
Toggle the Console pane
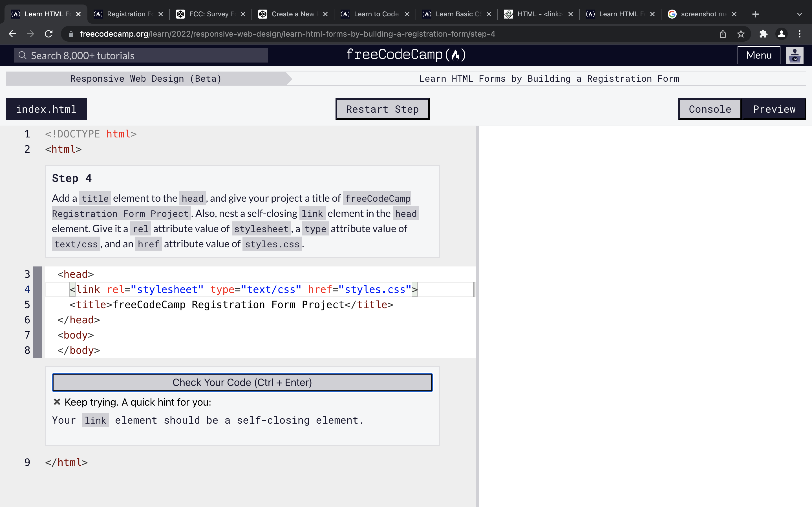tap(710, 109)
